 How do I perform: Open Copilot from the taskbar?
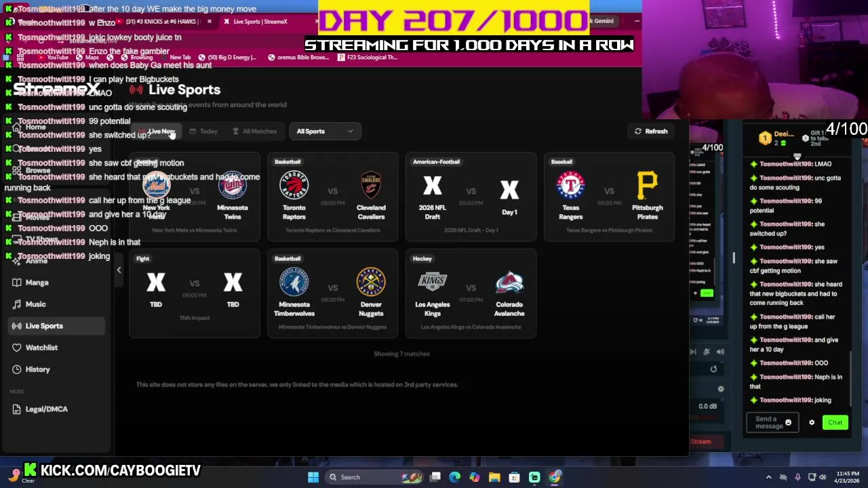(475, 477)
